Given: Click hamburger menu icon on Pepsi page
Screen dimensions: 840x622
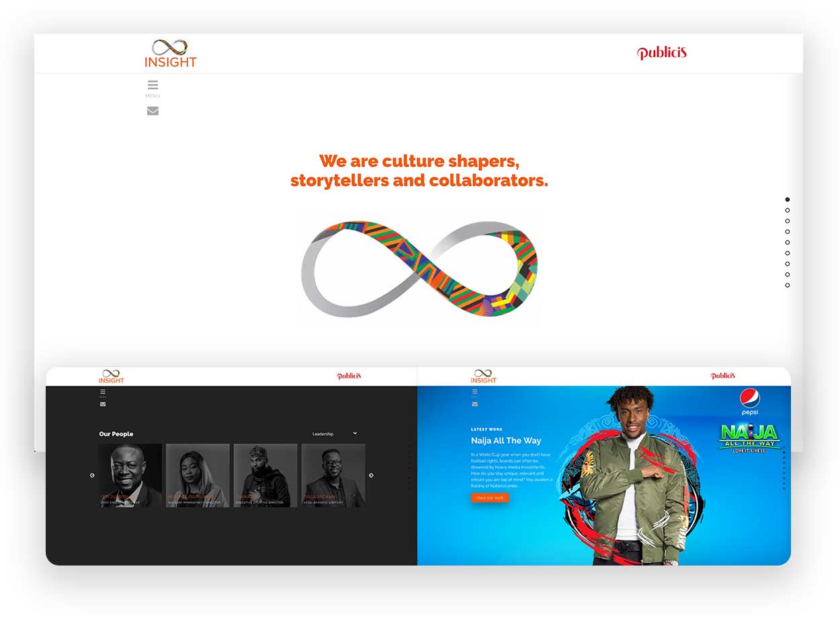Looking at the screenshot, I should 474,391.
